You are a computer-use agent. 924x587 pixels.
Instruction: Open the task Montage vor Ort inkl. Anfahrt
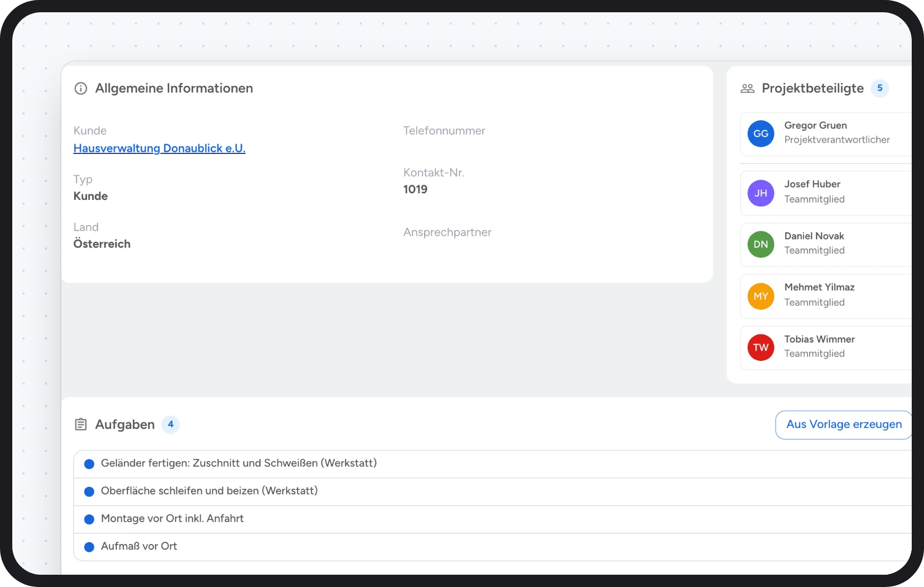click(x=493, y=519)
